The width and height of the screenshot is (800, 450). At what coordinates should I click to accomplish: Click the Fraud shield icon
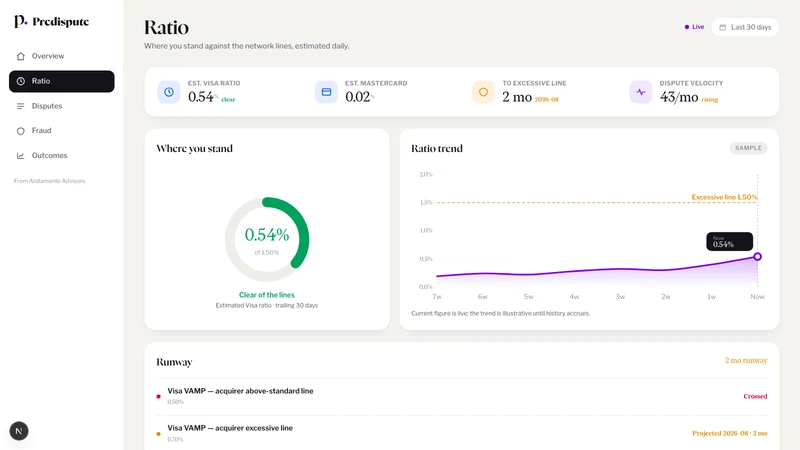(x=20, y=131)
